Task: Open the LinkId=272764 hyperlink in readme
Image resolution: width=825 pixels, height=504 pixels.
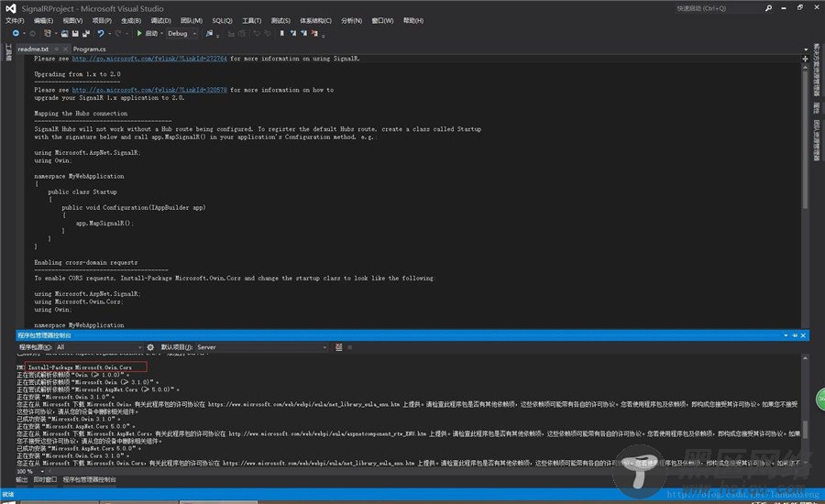Action: click(149, 59)
